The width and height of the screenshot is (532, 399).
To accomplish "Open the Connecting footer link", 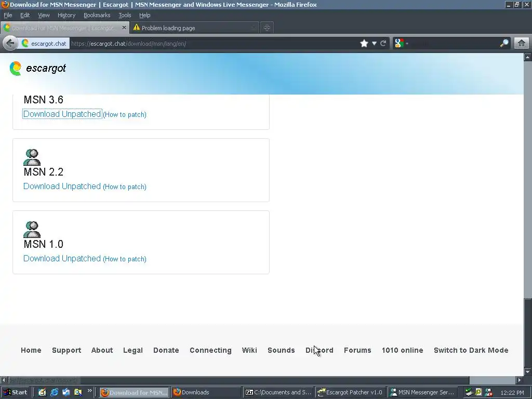I will pos(211,350).
